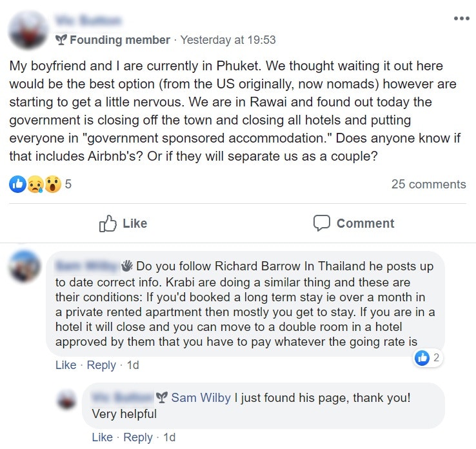476x449 pixels.
Task: View the reactions count of 5
Action: [x=68, y=185]
